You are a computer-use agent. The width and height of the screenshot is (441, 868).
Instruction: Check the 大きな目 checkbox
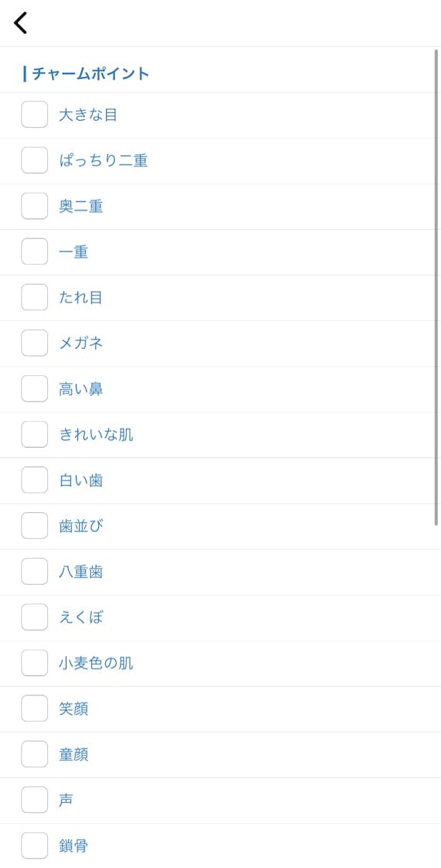point(34,114)
